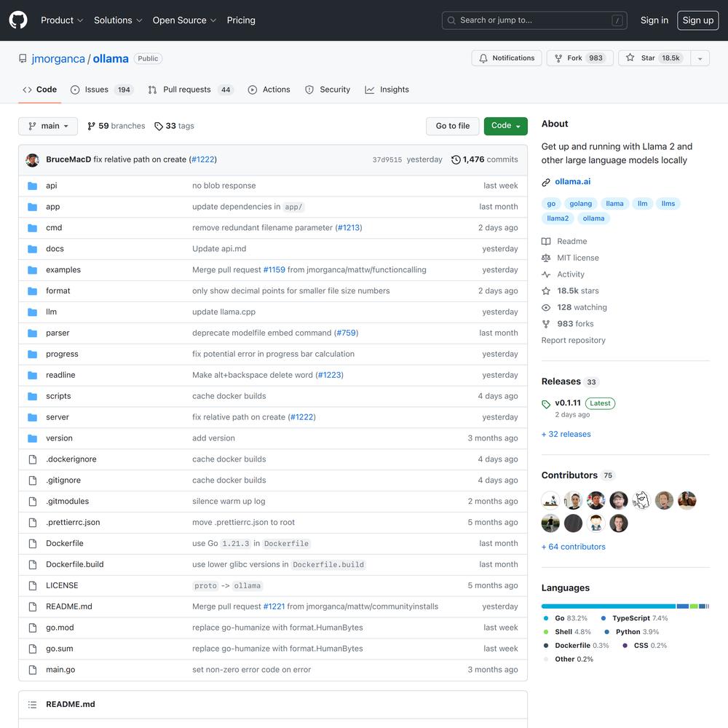Click the languages breakdown bar
Screen dimensions: 728x728
pos(625,606)
